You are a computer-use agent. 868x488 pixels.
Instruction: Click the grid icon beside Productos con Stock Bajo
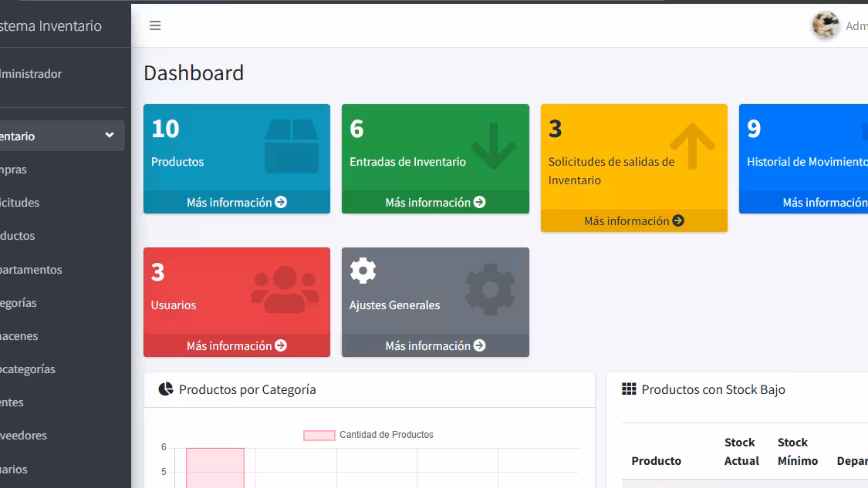pos(629,389)
